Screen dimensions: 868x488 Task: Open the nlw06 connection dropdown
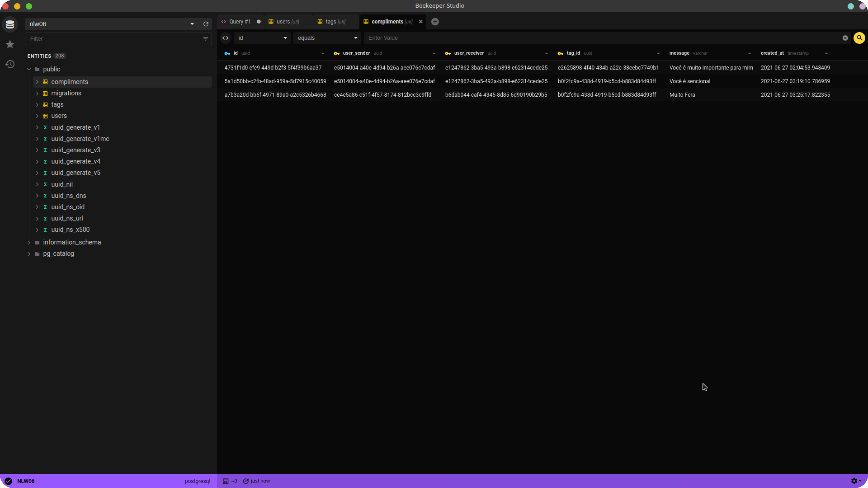pyautogui.click(x=192, y=24)
